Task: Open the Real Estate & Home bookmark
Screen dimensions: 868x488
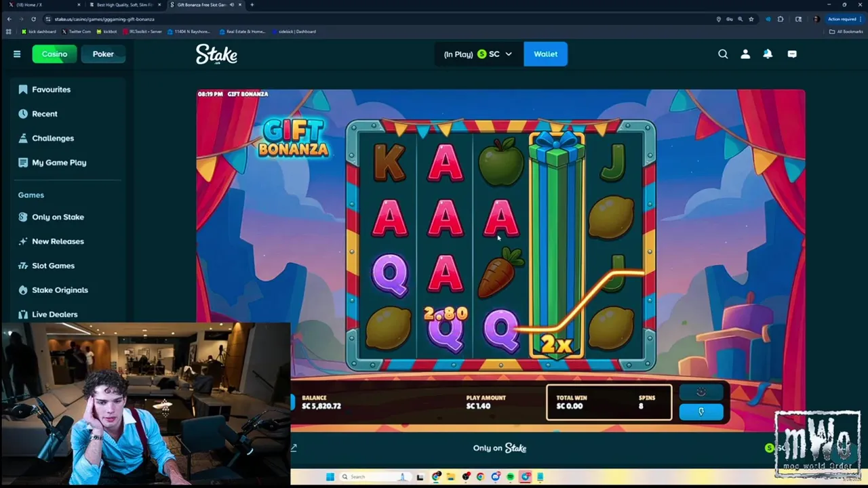Action: point(243,31)
